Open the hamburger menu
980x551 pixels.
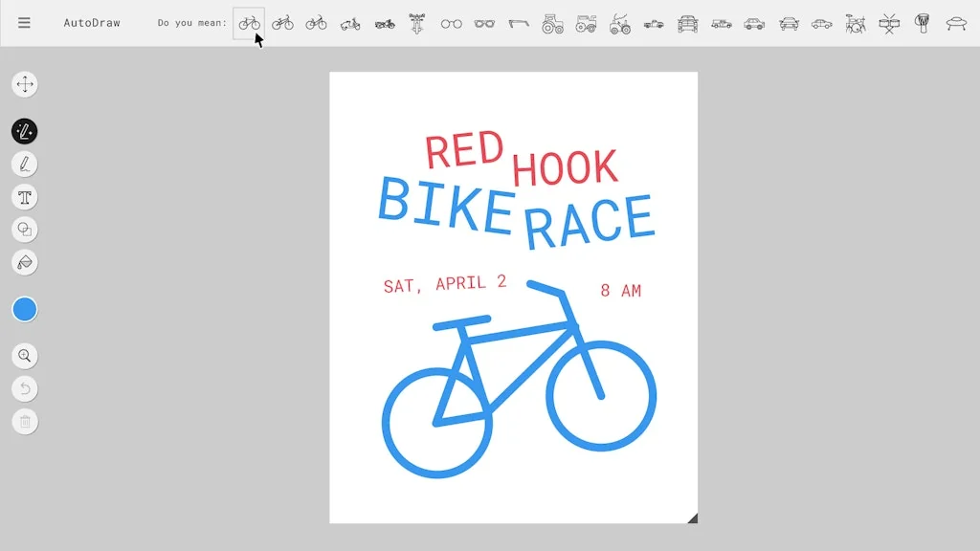pos(24,23)
